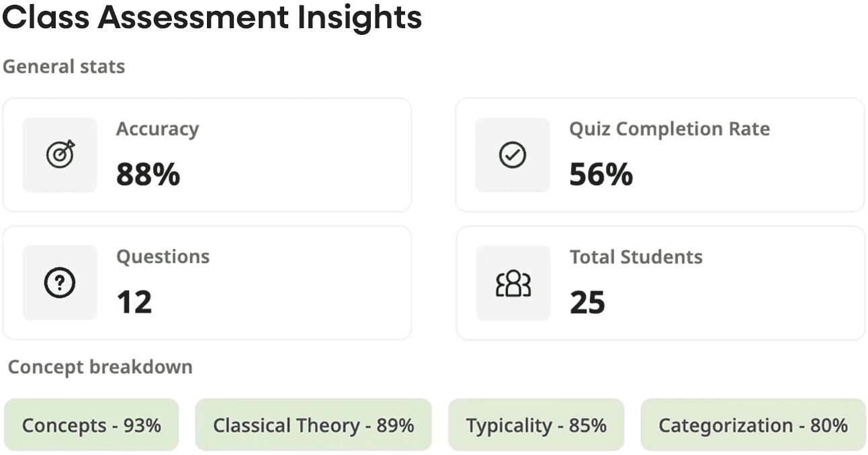Click the Accuracy target icon
Image resolution: width=868 pixels, height=455 pixels.
pyautogui.click(x=60, y=155)
